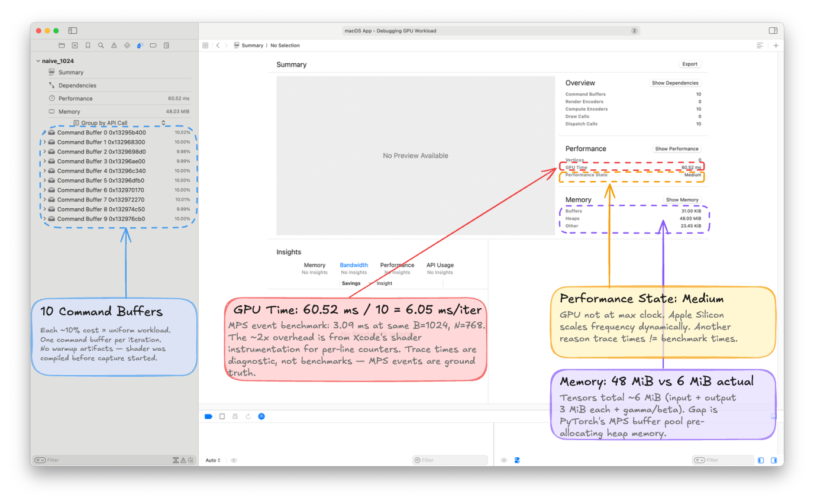Image resolution: width=814 pixels, height=504 pixels.
Task: Expand Command Buffer 1 tree item
Action: pyautogui.click(x=44, y=143)
